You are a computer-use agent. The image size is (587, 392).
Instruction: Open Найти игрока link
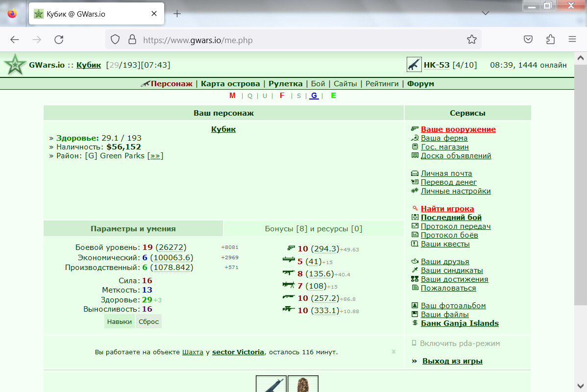pos(447,209)
